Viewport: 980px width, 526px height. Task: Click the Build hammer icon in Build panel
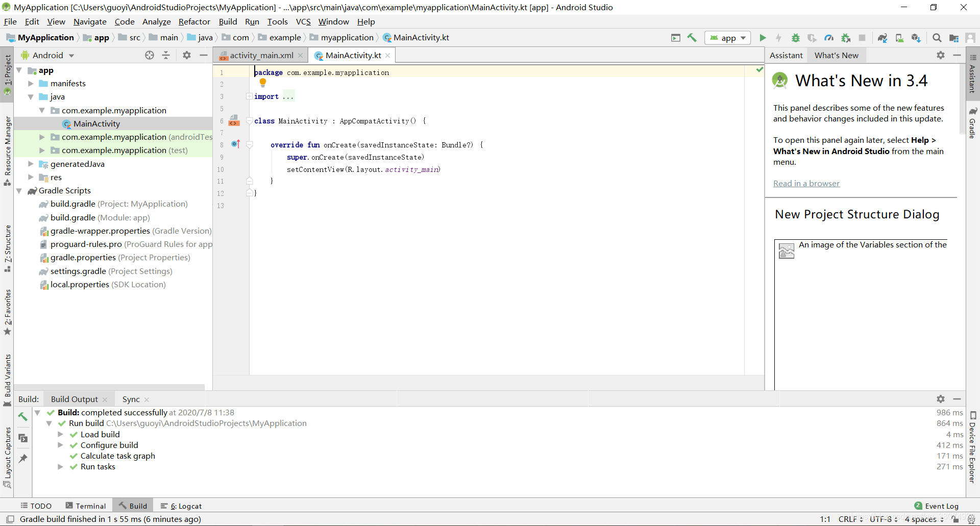click(x=23, y=416)
